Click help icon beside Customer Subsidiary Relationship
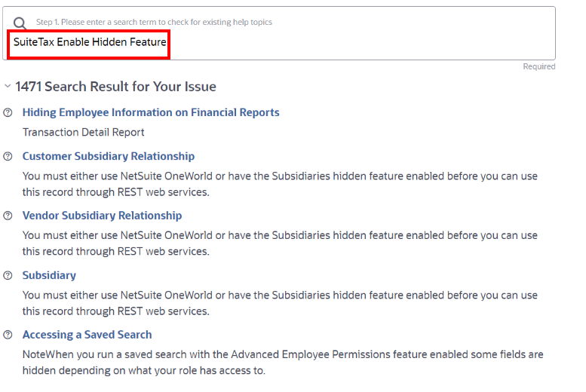The image size is (586, 392). coord(8,157)
